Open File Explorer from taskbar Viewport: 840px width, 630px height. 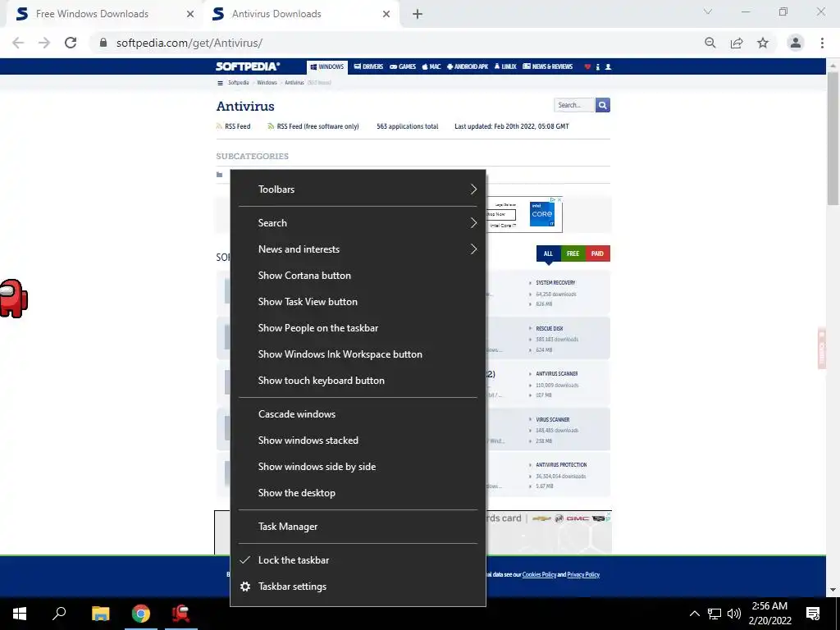(100, 614)
